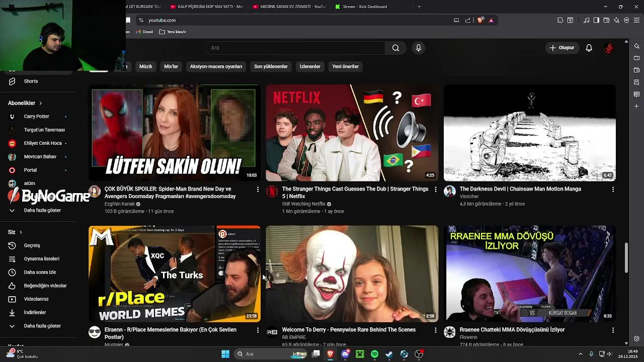This screenshot has width=644, height=362.
Task: Select the Son yüklenenler chip
Action: [271, 66]
